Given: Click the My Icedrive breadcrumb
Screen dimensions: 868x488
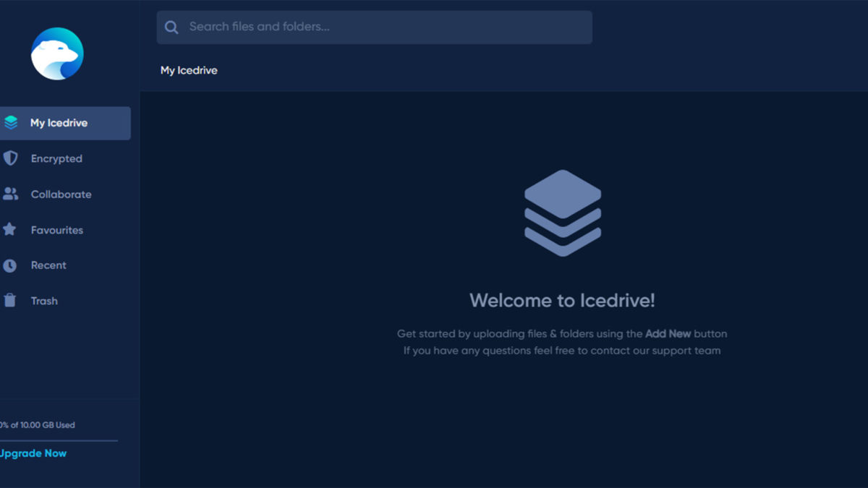Looking at the screenshot, I should point(189,70).
